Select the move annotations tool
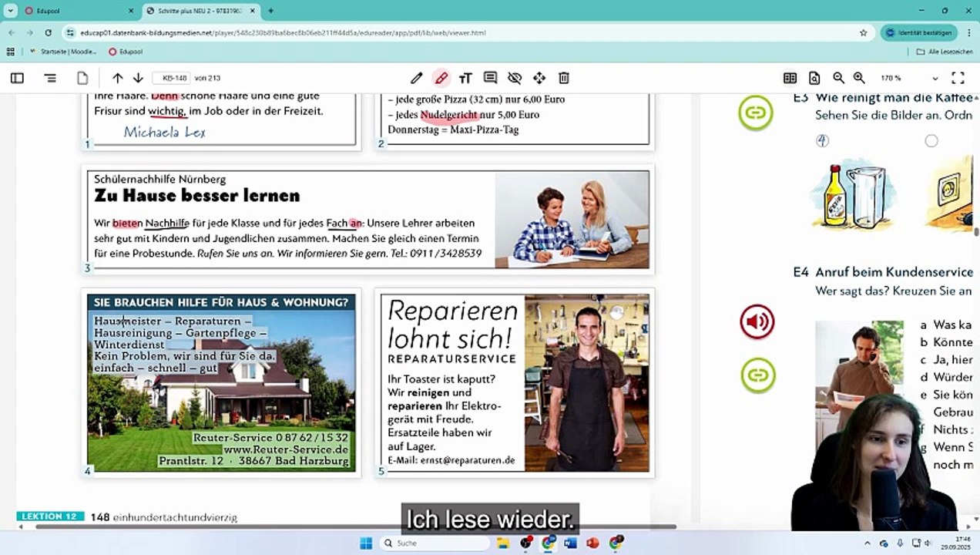The height and width of the screenshot is (555, 980). point(539,78)
